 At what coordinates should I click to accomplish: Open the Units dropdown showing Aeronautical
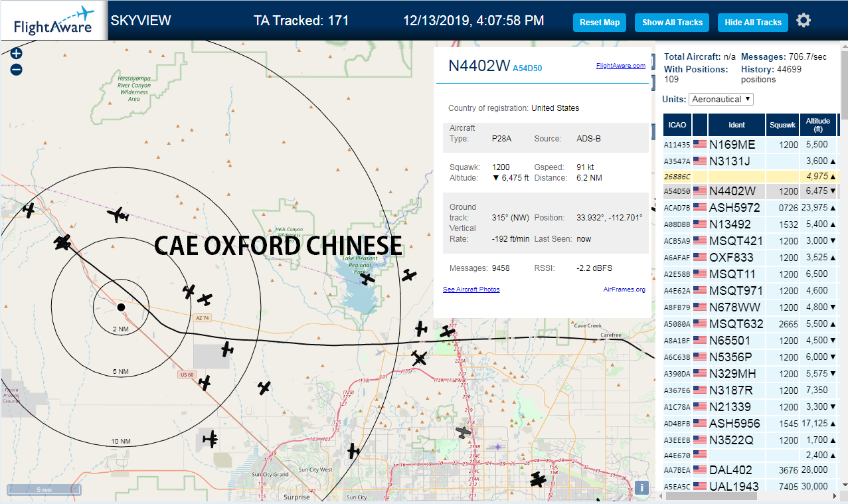[721, 99]
